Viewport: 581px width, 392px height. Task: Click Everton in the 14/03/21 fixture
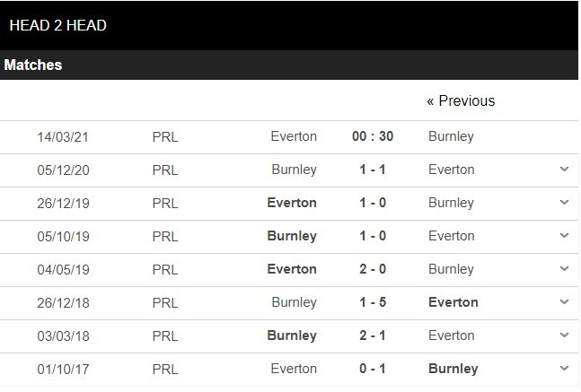tap(294, 136)
